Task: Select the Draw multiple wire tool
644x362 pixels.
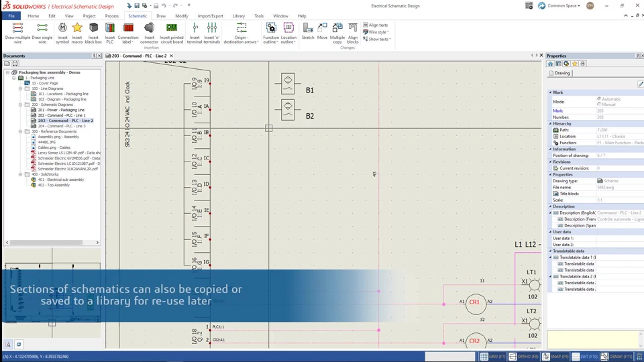Action: (17, 33)
